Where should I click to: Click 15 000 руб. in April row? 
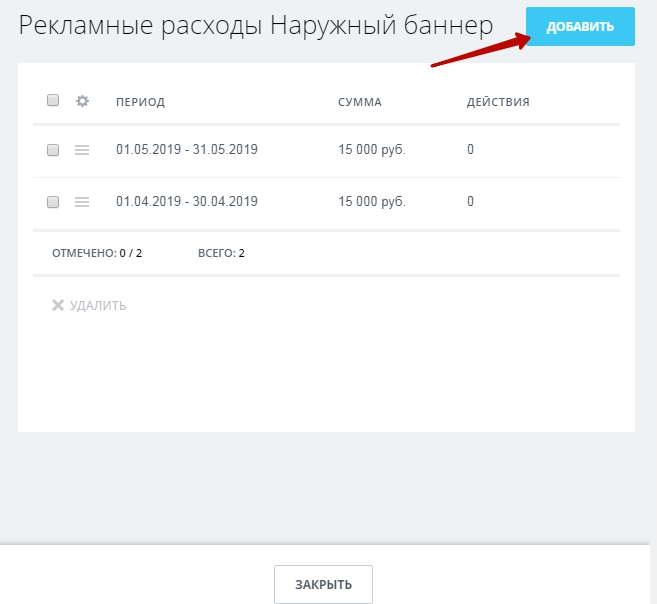coord(372,201)
